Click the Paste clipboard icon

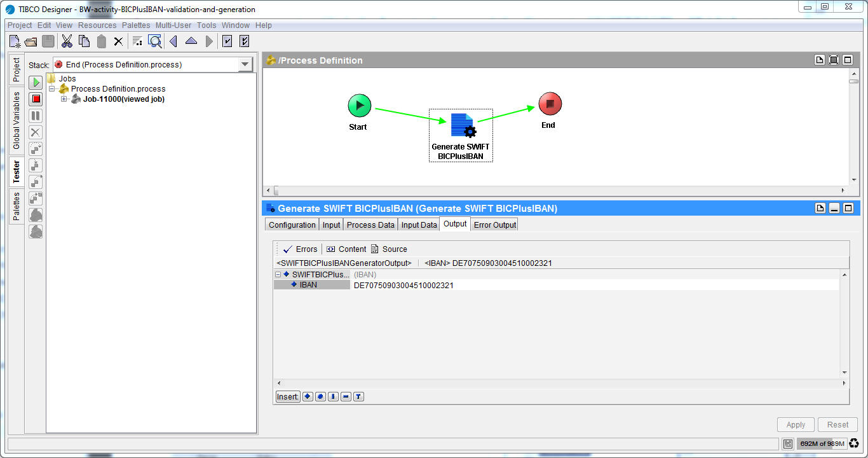click(101, 41)
